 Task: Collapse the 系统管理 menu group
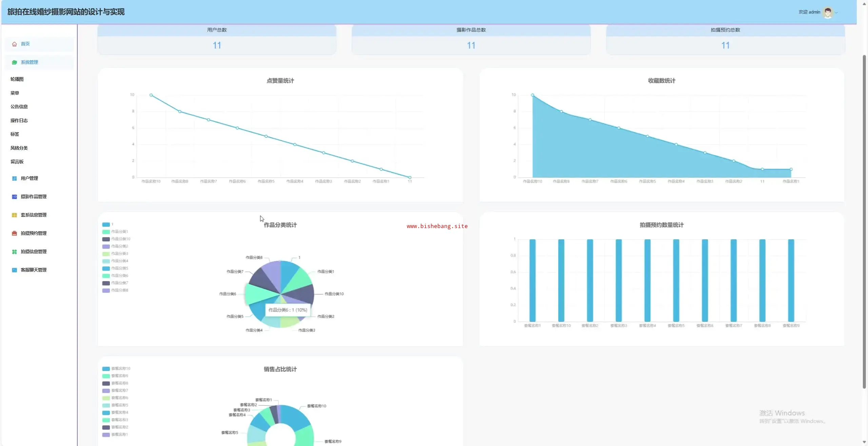(29, 62)
